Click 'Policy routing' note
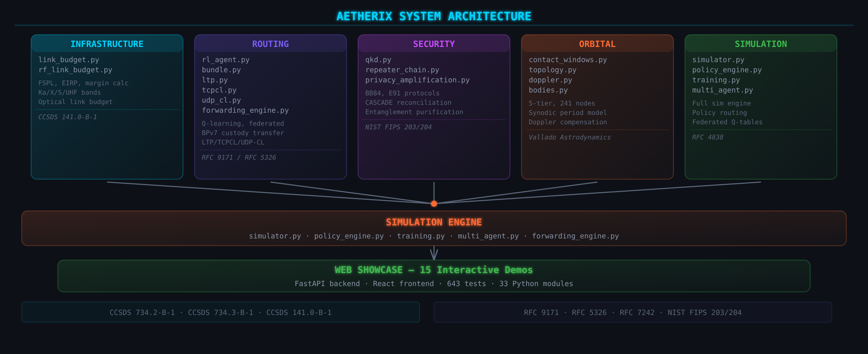This screenshot has width=868, height=354. point(719,113)
